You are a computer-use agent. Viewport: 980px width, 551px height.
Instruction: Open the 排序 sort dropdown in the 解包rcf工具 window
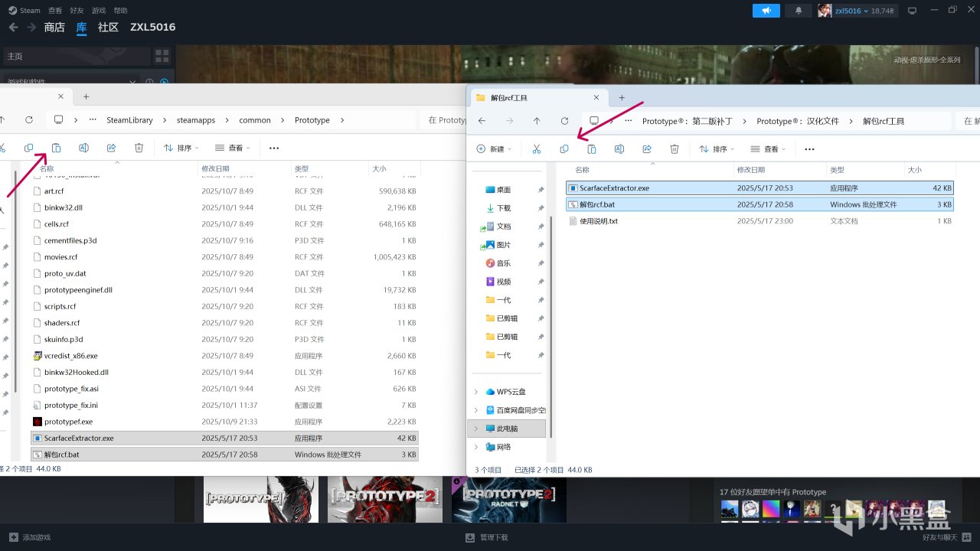click(717, 149)
